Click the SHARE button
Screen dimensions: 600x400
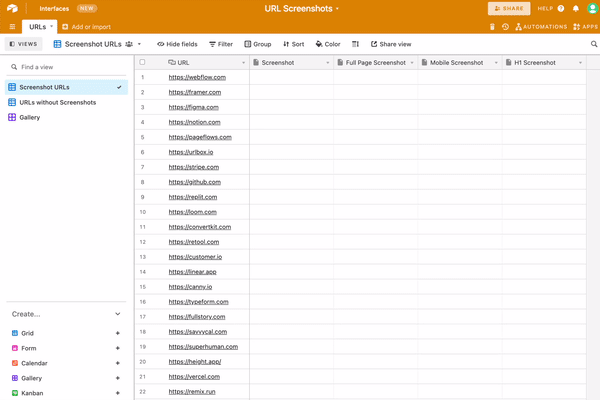[509, 8]
